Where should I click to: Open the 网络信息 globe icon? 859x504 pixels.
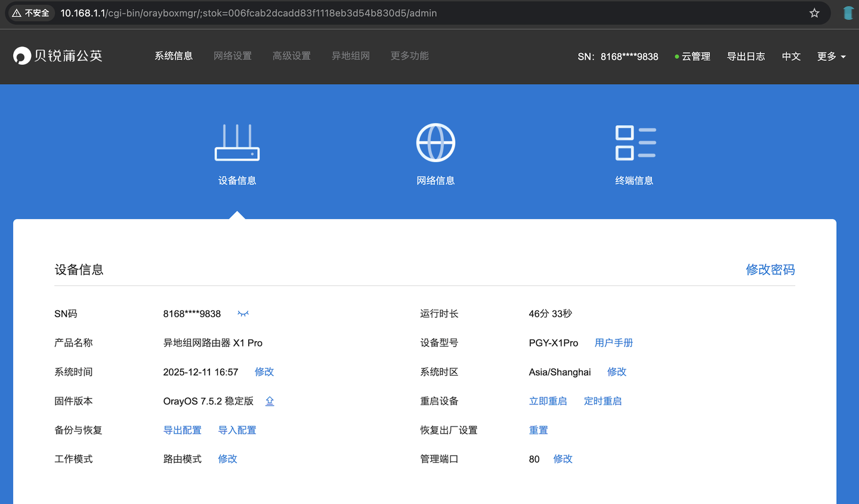[x=435, y=143]
